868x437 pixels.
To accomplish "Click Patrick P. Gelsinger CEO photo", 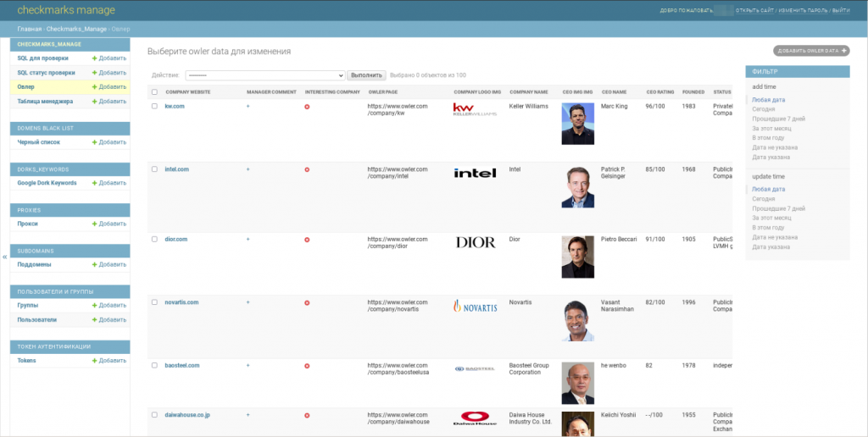I will click(578, 187).
